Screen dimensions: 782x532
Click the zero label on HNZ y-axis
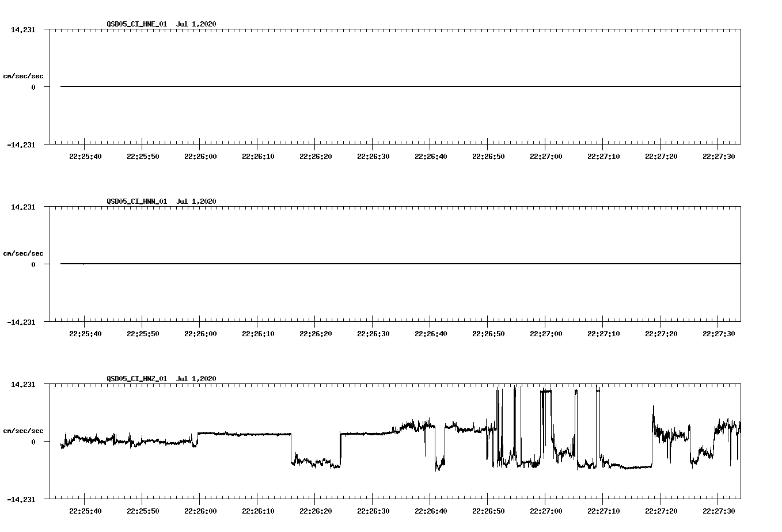point(33,442)
